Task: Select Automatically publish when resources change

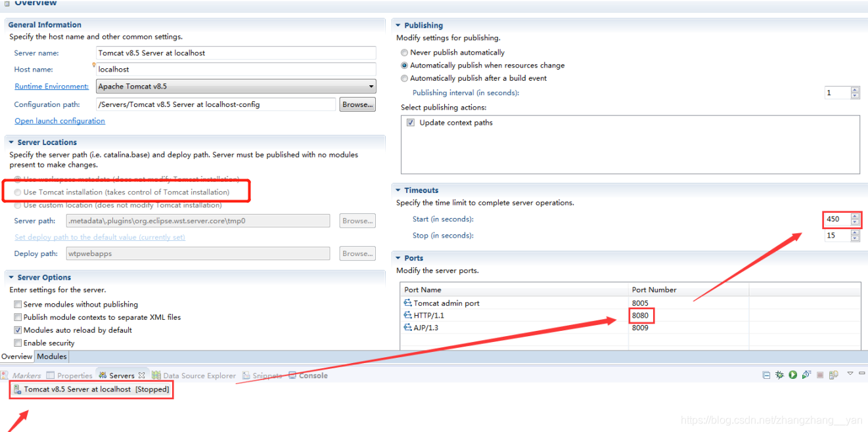Action: [x=405, y=66]
